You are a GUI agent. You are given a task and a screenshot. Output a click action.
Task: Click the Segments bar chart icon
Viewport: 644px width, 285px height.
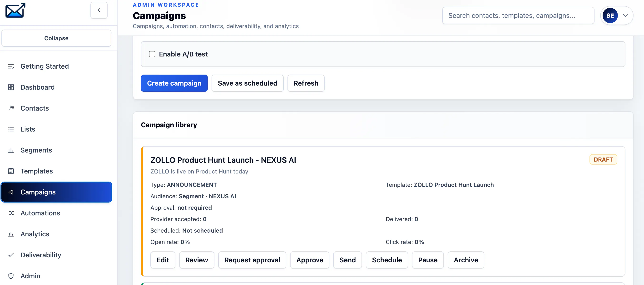11,150
